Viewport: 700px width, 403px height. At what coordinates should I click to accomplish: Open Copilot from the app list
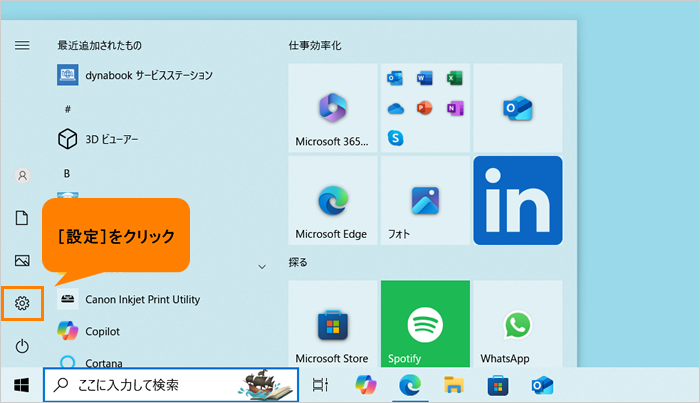(x=88, y=331)
